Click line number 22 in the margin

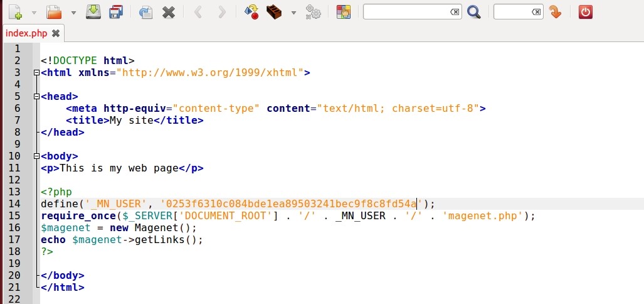click(14, 299)
